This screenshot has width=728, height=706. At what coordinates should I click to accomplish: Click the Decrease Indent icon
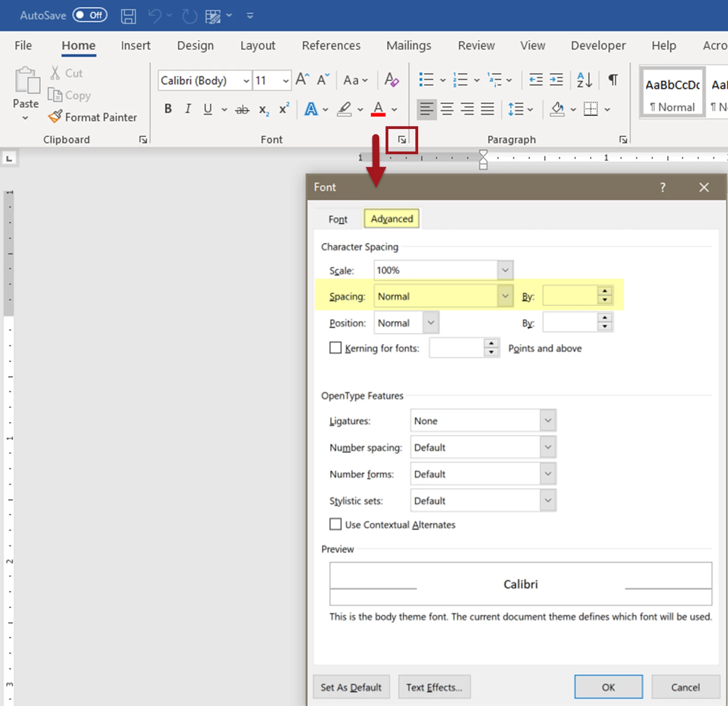(x=536, y=80)
